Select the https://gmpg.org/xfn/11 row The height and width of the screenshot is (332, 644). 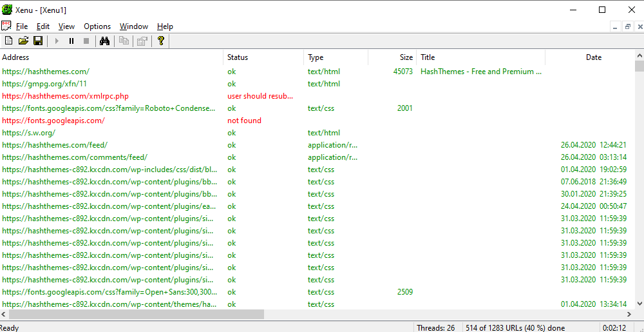click(317, 84)
